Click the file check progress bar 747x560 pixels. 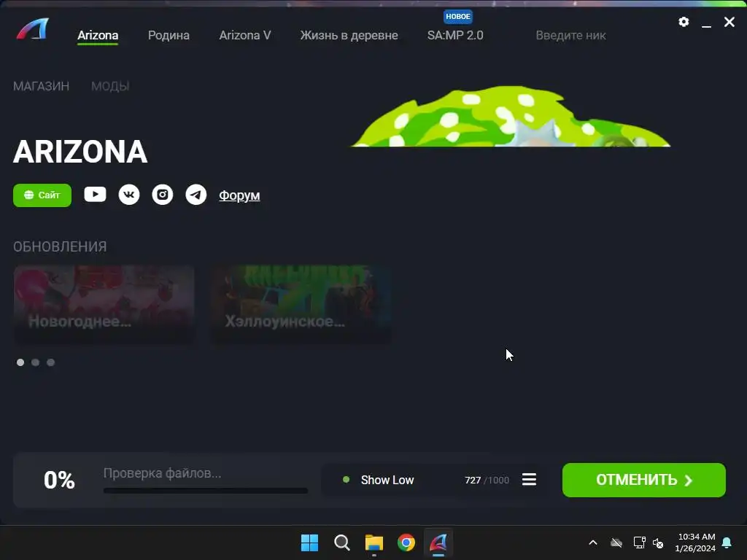click(205, 491)
